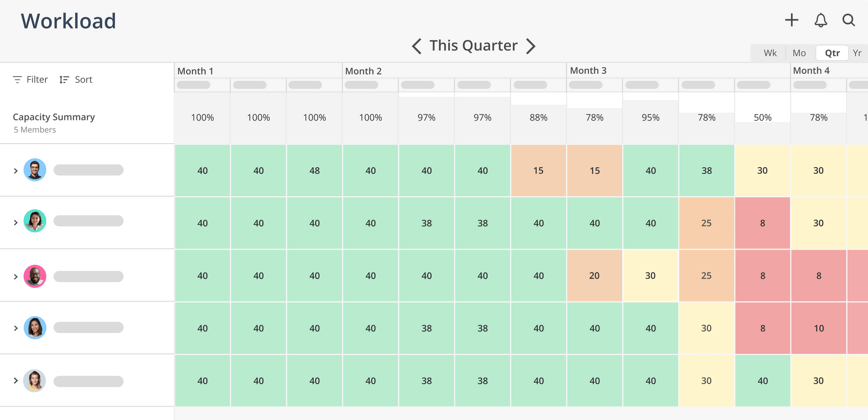Expand the third team member row
The width and height of the screenshot is (868, 420).
click(16, 276)
